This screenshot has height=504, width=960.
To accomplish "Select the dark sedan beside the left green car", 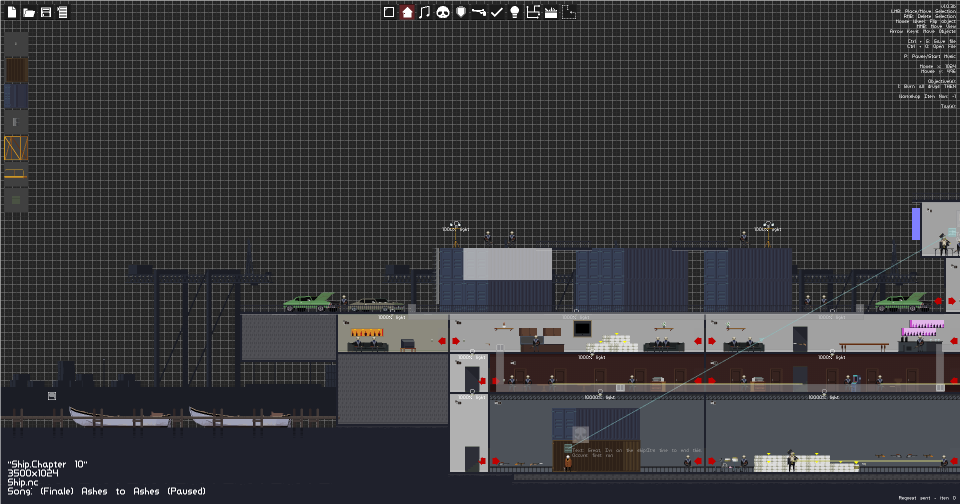I will pyautogui.click(x=375, y=305).
